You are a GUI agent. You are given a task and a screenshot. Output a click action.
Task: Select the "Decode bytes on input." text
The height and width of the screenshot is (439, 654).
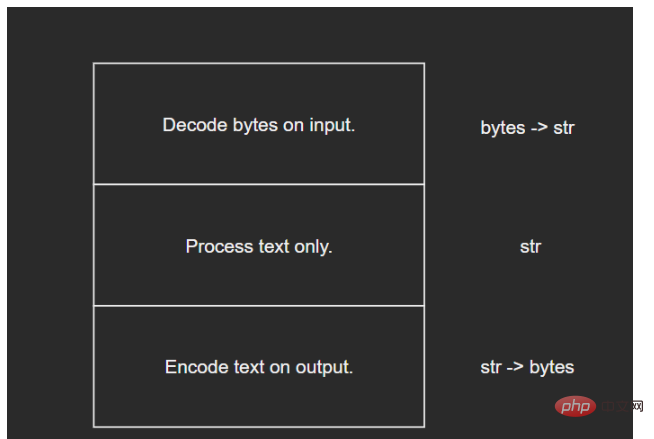pyautogui.click(x=259, y=125)
